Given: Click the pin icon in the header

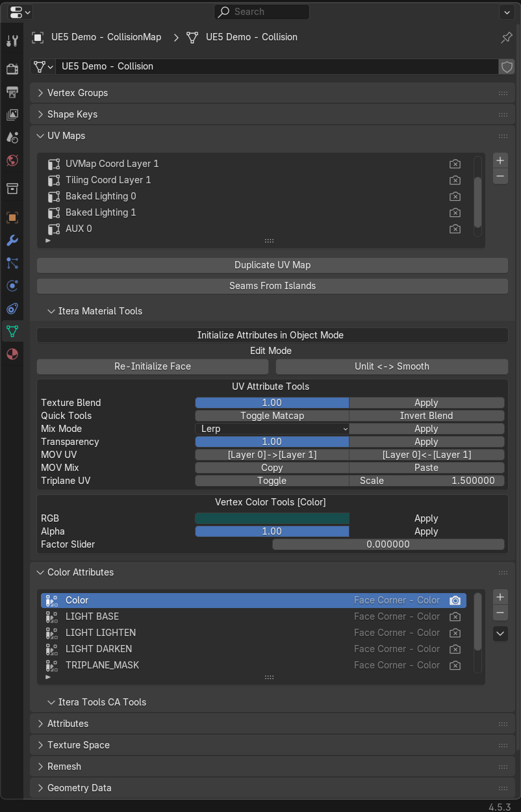Looking at the screenshot, I should point(506,38).
